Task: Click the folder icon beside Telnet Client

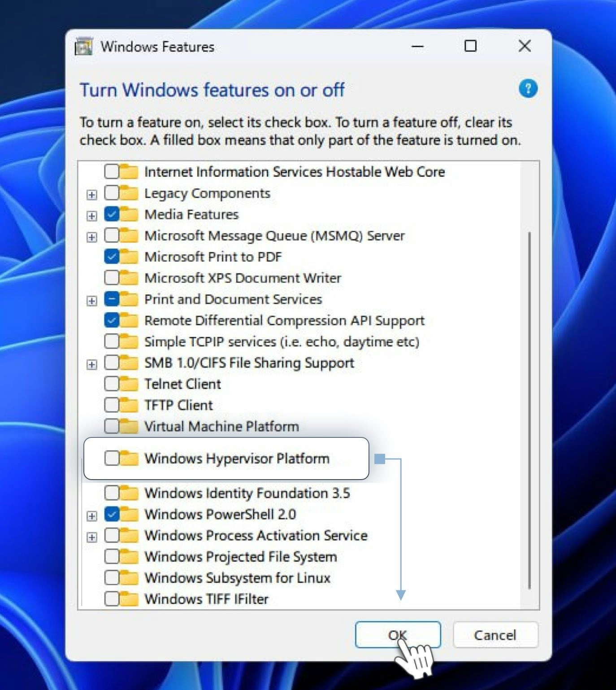Action: (129, 384)
